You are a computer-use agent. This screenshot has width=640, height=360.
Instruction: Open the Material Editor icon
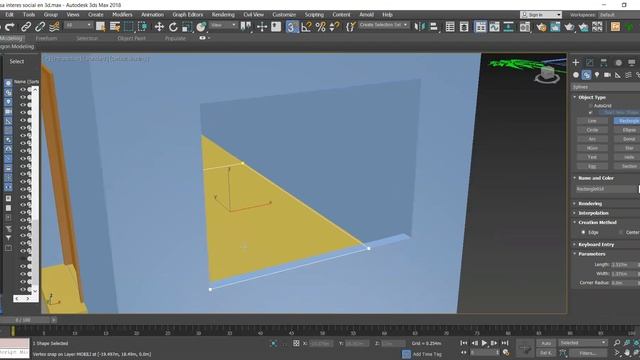[525, 27]
